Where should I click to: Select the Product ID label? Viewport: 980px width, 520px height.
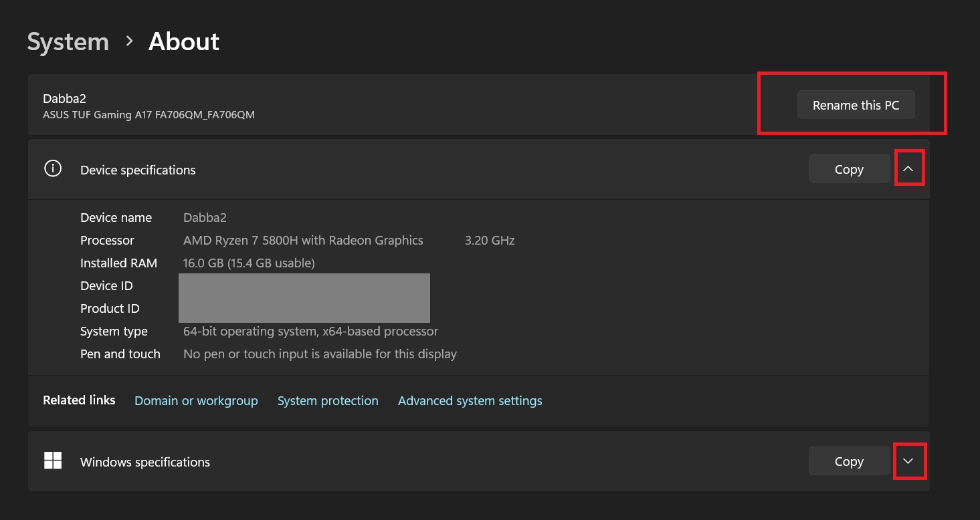110,309
